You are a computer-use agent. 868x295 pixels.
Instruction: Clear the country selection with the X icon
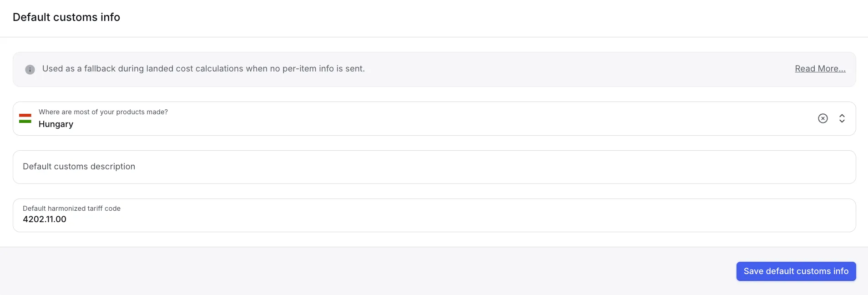click(x=823, y=118)
